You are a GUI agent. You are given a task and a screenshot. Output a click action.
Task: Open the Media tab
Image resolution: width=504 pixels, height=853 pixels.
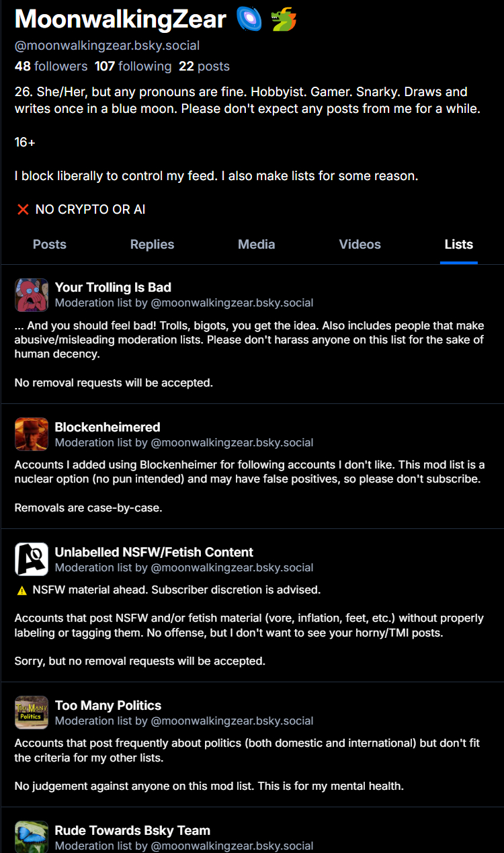tap(256, 245)
